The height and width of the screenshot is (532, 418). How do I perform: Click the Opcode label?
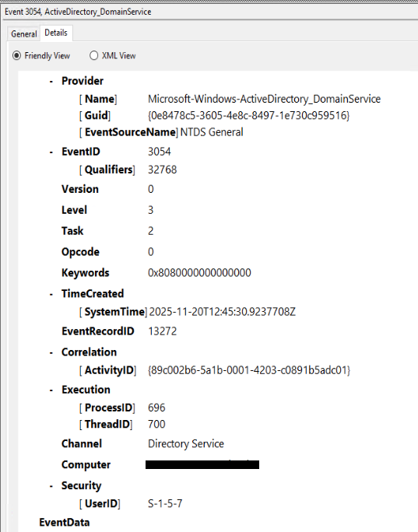[80, 252]
